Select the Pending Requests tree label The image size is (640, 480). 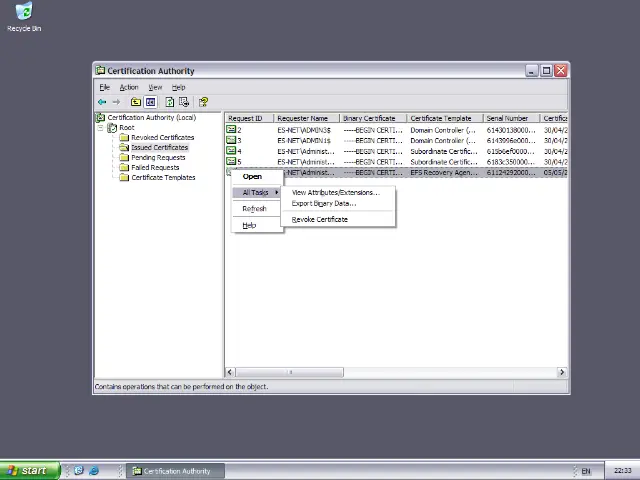coord(158,158)
